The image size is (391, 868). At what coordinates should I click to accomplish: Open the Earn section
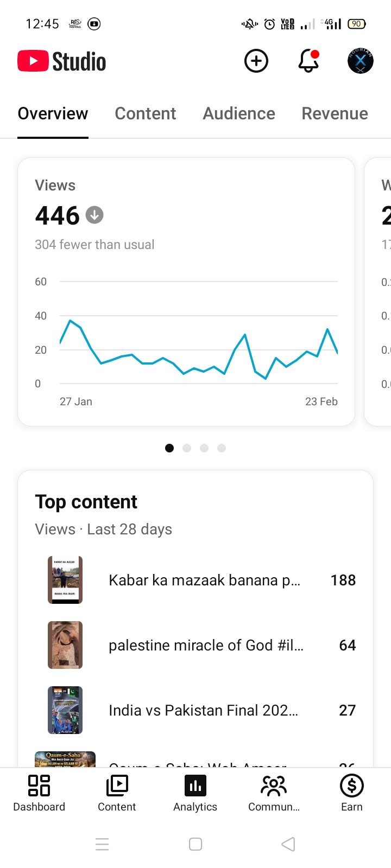click(x=352, y=793)
